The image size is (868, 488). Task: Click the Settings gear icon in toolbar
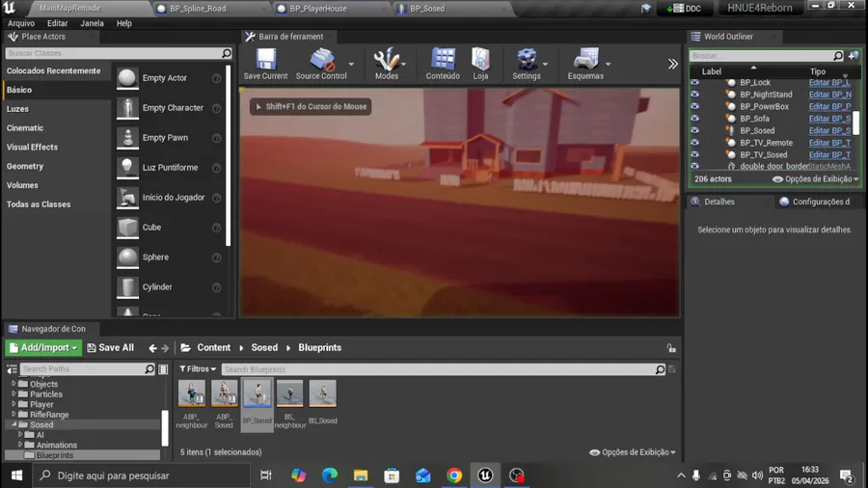(527, 60)
